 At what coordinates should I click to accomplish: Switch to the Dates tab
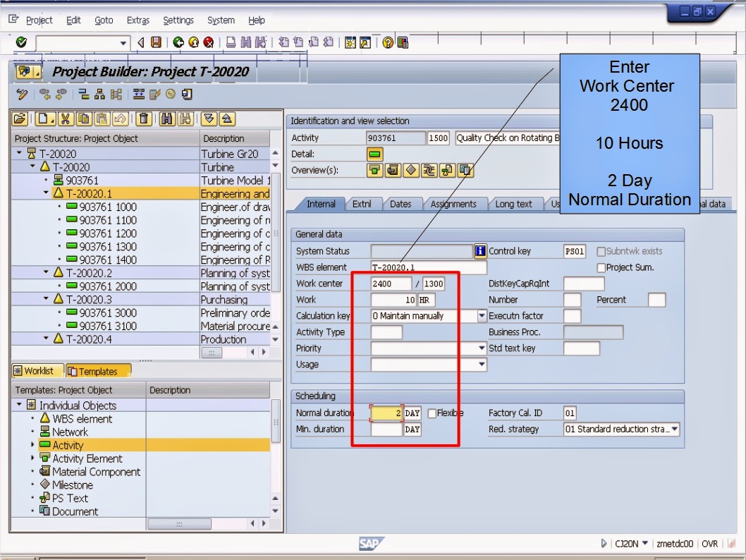click(401, 204)
